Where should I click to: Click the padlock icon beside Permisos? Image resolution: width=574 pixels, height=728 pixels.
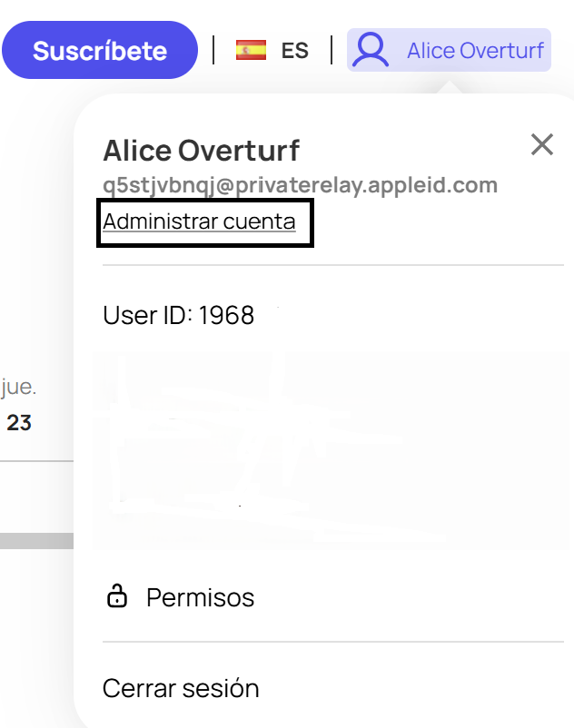[117, 595]
